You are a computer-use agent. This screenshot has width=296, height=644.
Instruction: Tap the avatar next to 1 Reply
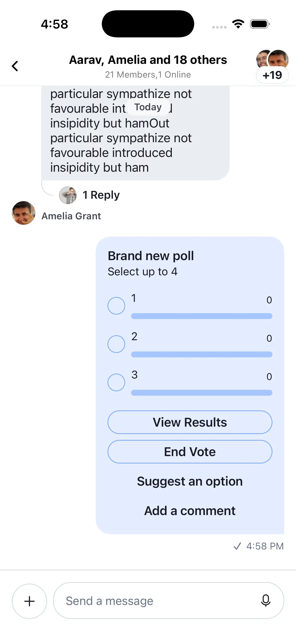pyautogui.click(x=68, y=196)
